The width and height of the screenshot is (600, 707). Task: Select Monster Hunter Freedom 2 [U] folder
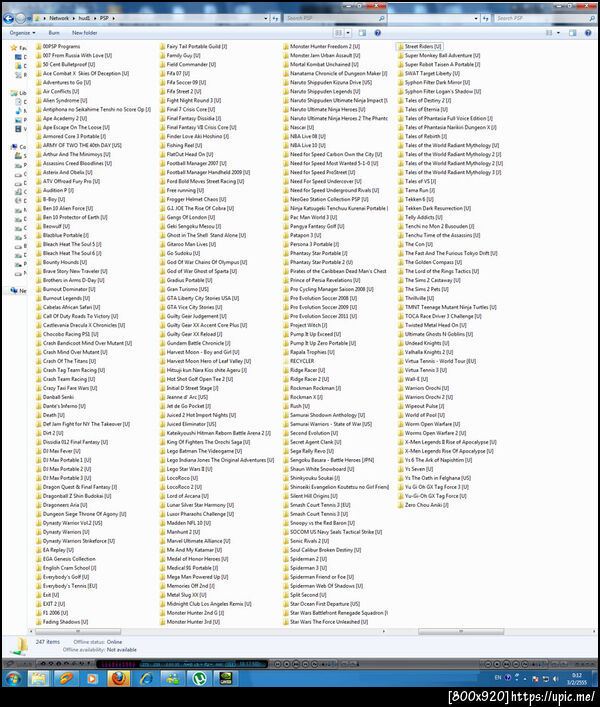coord(321,46)
